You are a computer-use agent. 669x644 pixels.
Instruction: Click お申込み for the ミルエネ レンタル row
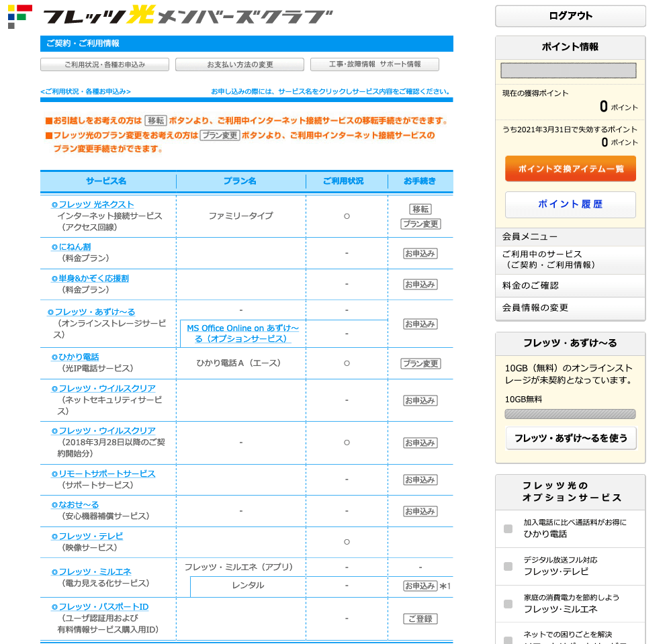coord(420,586)
